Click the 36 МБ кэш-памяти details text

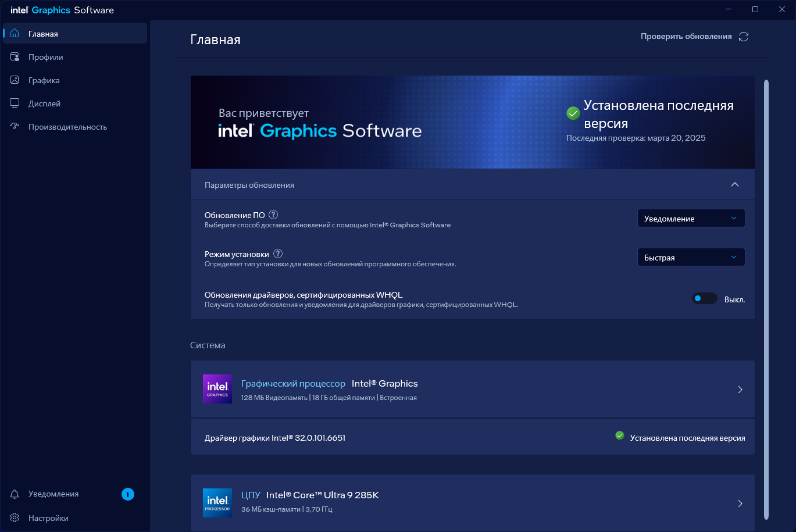click(x=287, y=509)
